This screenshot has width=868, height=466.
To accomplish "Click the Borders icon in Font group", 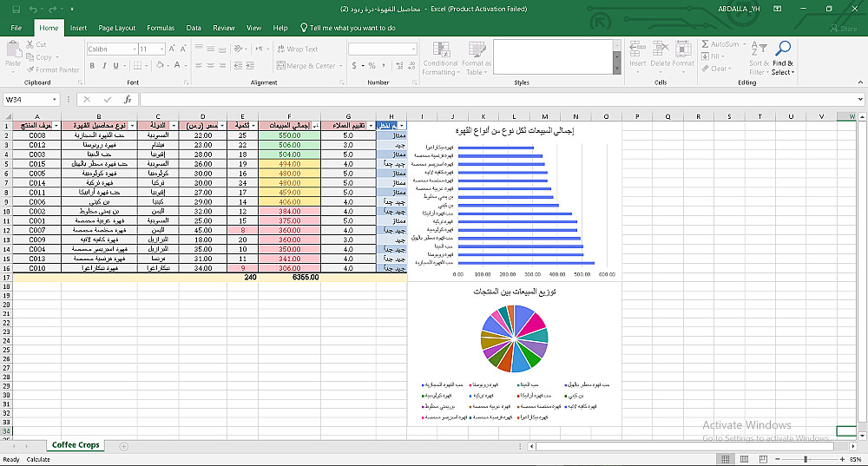I will 138,65.
